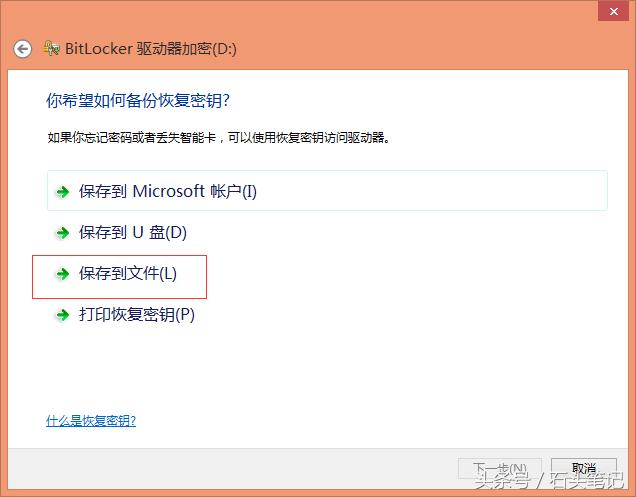The height and width of the screenshot is (497, 636).
Task: Click the disabled 下一步(N) button
Action: click(500, 469)
